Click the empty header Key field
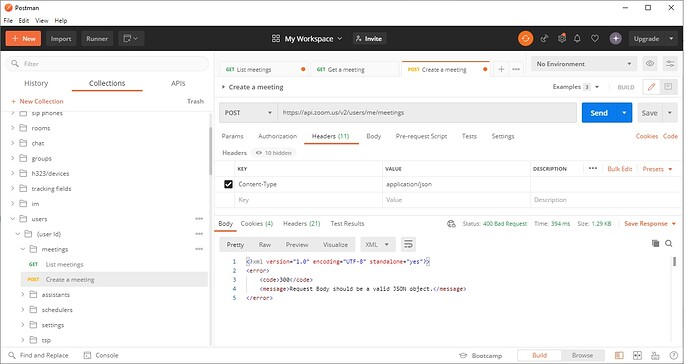 [x=308, y=200]
